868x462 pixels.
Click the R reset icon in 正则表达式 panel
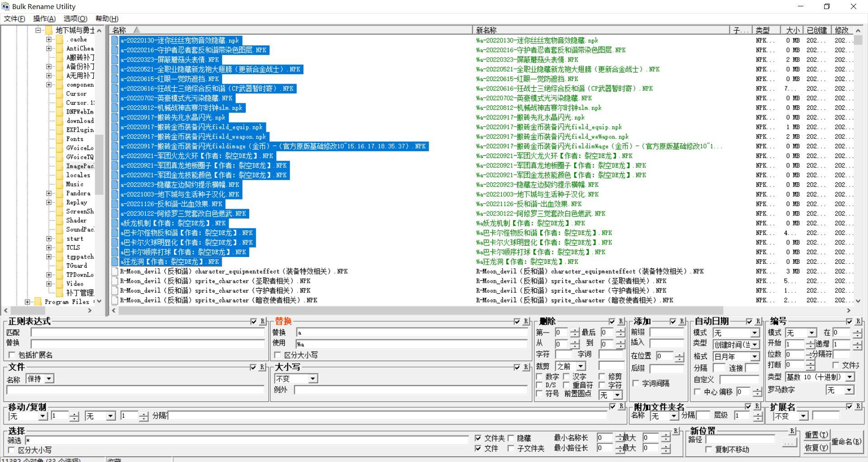[262, 321]
